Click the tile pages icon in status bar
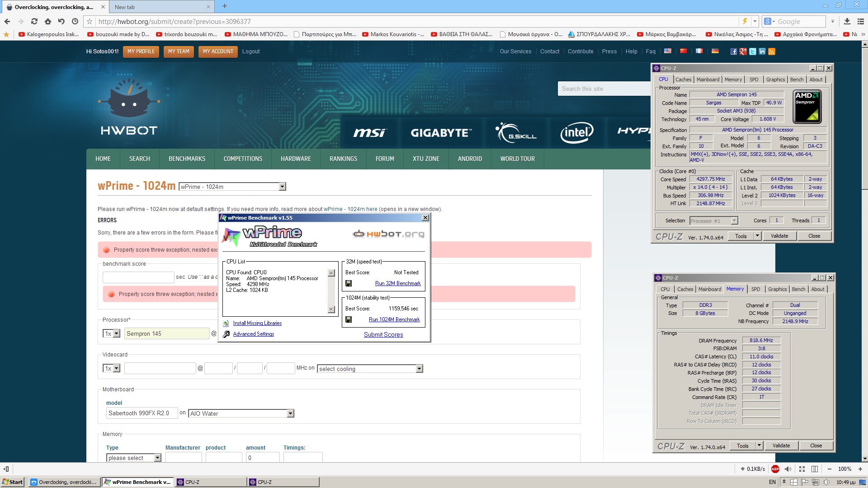This screenshot has width=868, height=488. click(815, 469)
